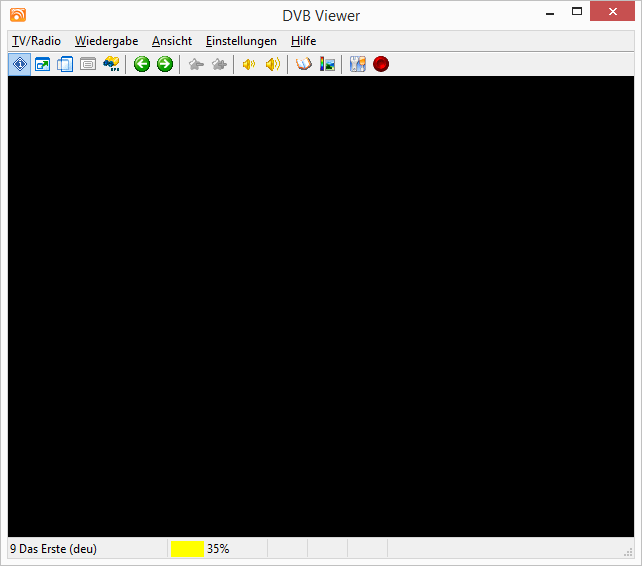
Task: Click the open book toolbar icon
Action: [304, 64]
